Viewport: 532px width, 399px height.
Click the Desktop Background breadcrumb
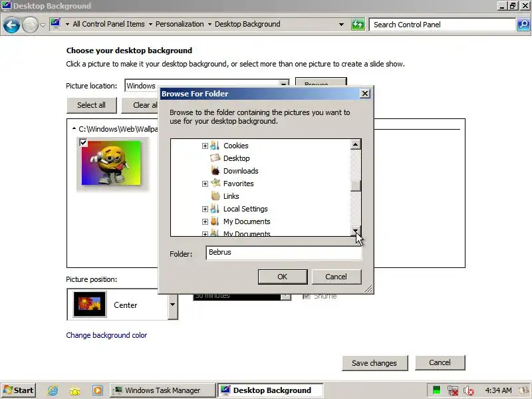pos(247,24)
